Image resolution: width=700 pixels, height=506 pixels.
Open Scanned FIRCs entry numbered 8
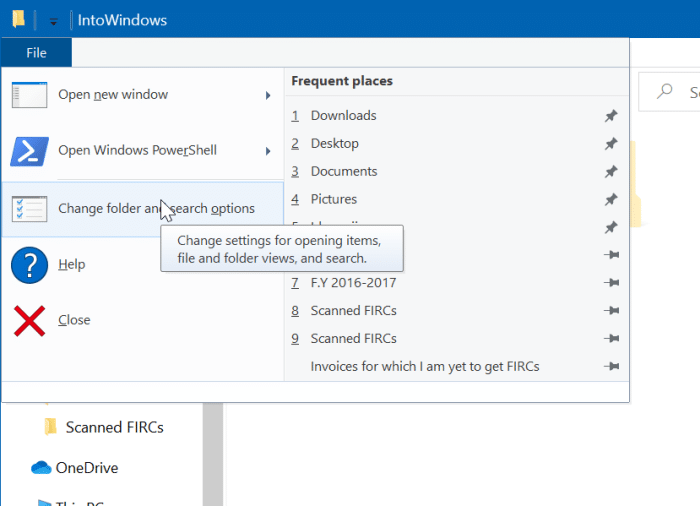click(442, 311)
